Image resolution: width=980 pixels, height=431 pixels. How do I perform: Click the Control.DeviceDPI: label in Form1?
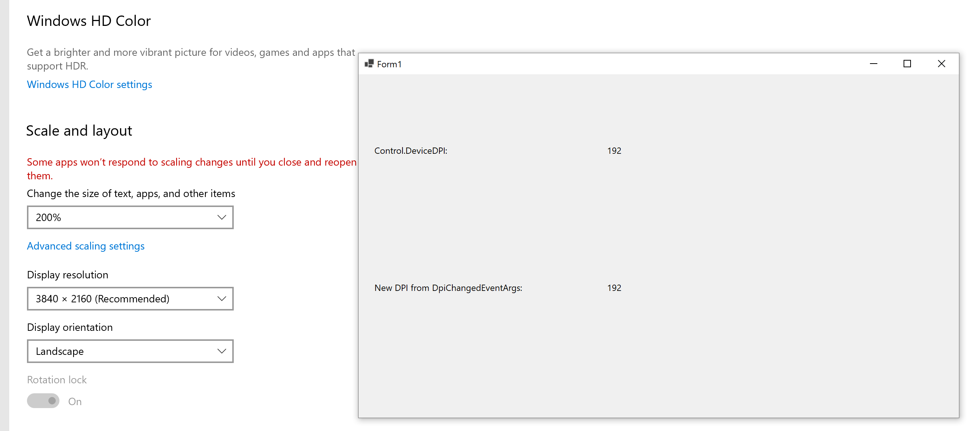(x=411, y=151)
